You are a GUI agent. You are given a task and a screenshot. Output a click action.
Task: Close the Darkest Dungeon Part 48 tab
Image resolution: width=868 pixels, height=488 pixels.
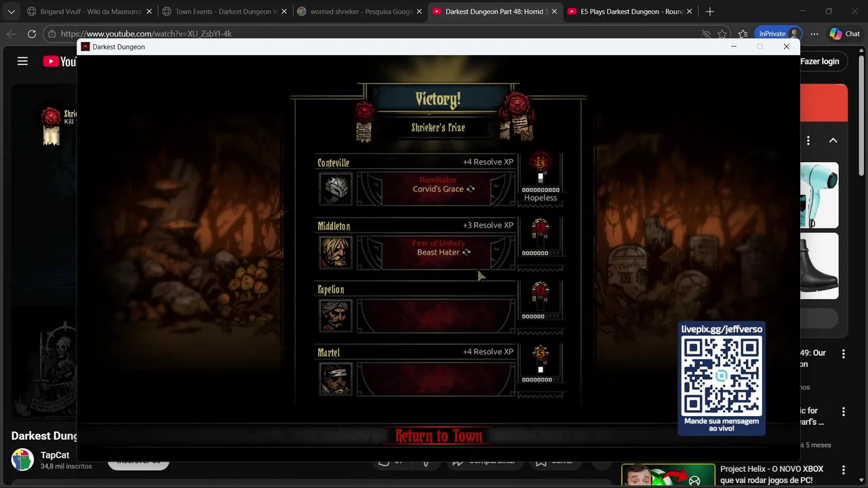(x=554, y=12)
